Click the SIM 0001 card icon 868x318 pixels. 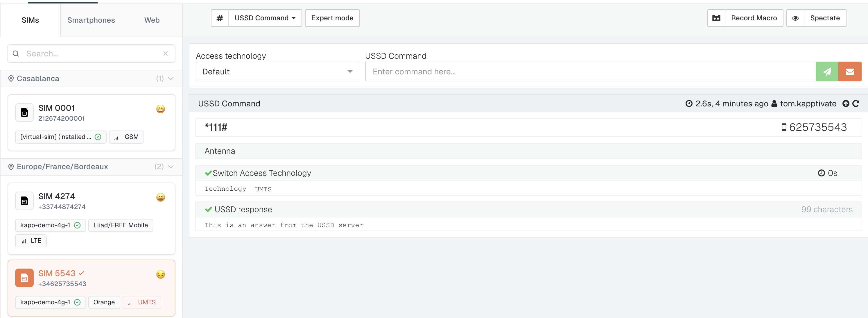pos(24,112)
